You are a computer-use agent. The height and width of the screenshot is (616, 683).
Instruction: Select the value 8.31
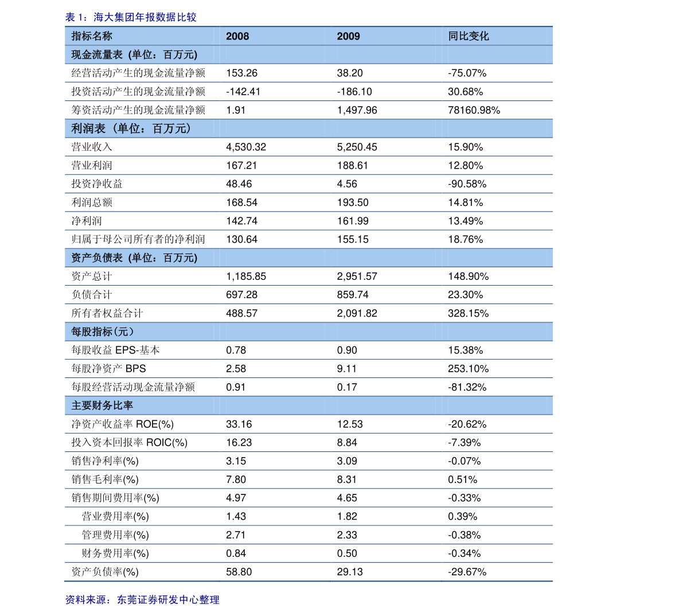[347, 479]
